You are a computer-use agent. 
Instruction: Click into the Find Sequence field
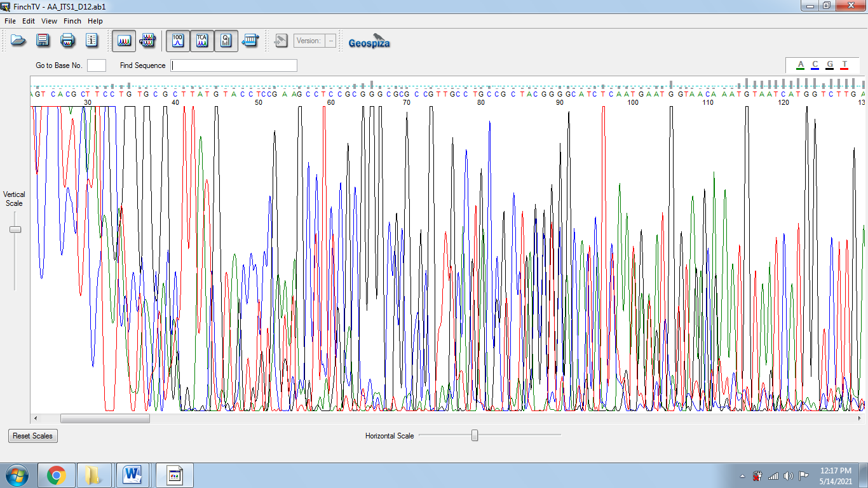[x=233, y=65]
